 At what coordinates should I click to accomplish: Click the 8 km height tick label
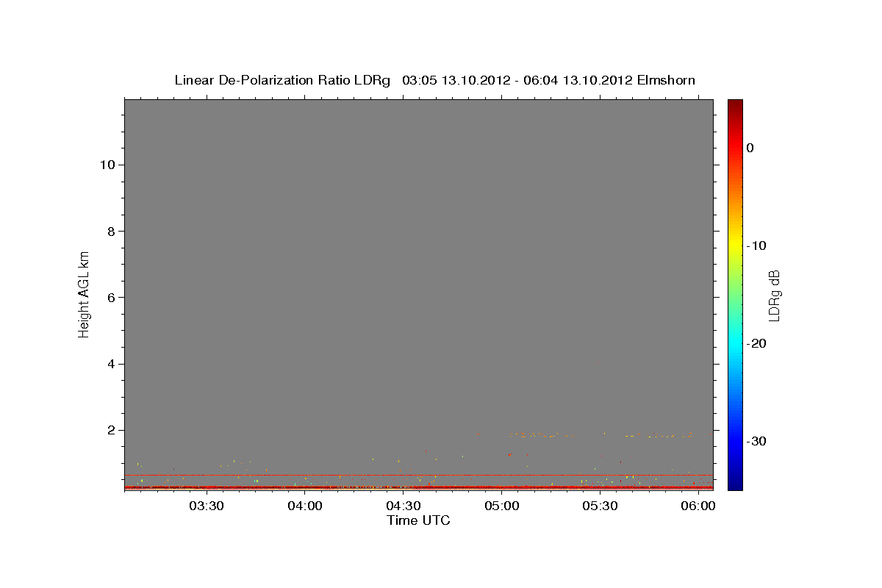coord(112,231)
